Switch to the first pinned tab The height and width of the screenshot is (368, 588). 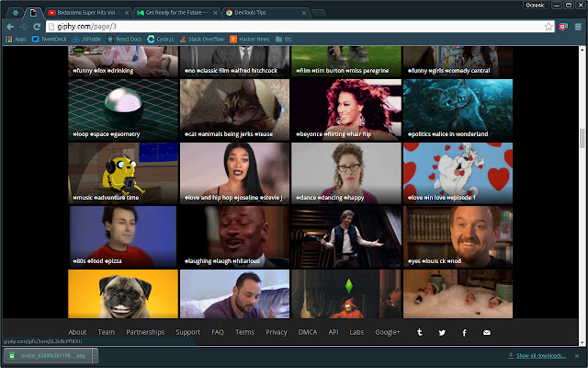tap(16, 13)
